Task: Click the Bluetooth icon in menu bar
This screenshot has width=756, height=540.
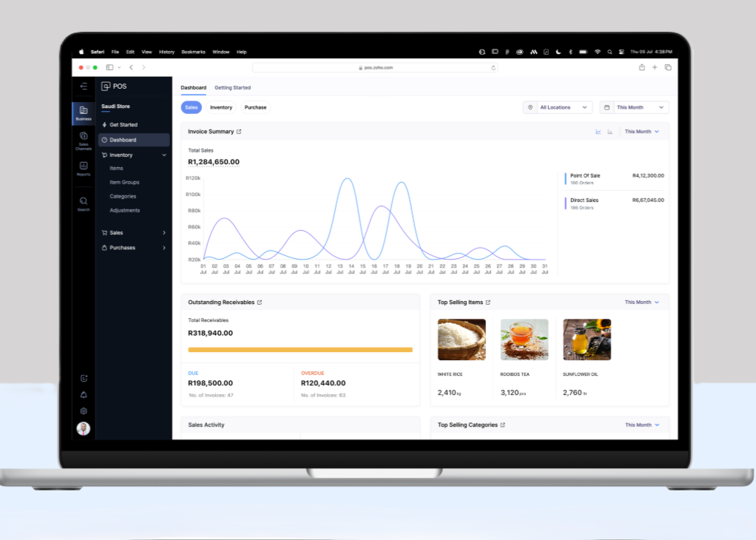Action: click(570, 52)
